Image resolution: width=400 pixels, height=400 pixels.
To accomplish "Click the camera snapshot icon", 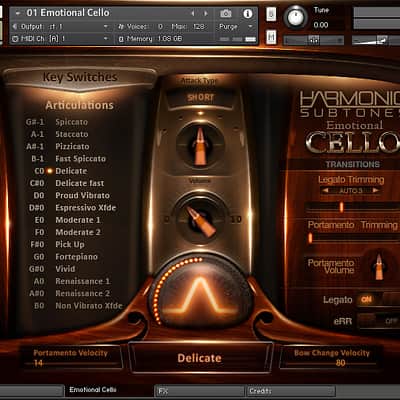I will (226, 13).
